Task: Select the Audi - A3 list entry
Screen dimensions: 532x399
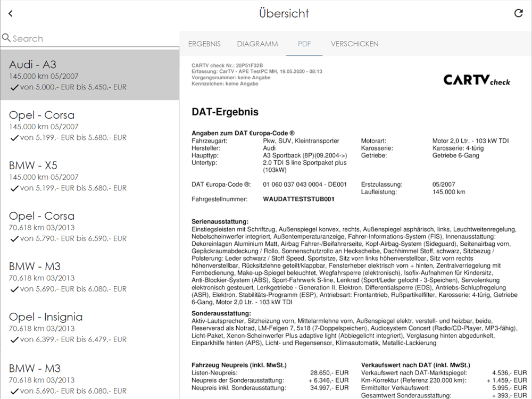Action: point(89,75)
